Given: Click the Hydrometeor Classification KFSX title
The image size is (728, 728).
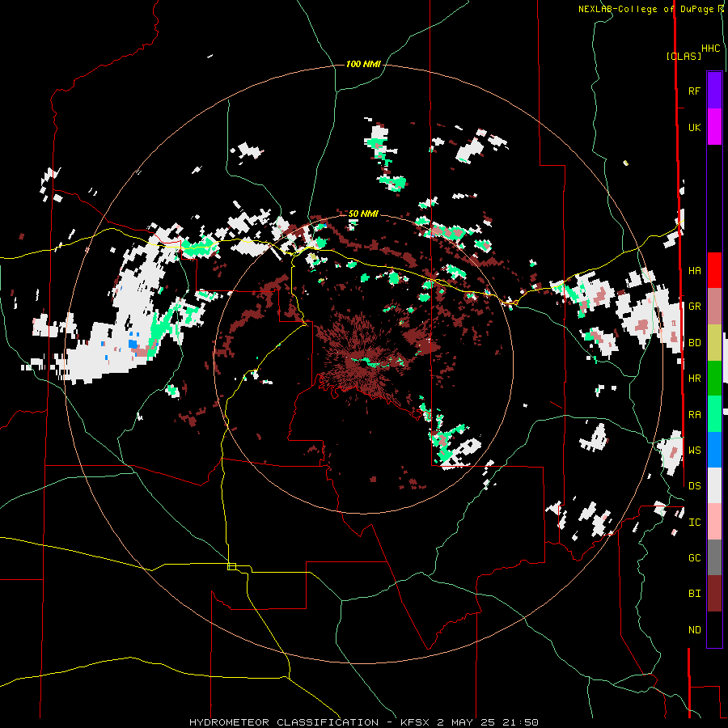Looking at the screenshot, I should click(x=363, y=722).
